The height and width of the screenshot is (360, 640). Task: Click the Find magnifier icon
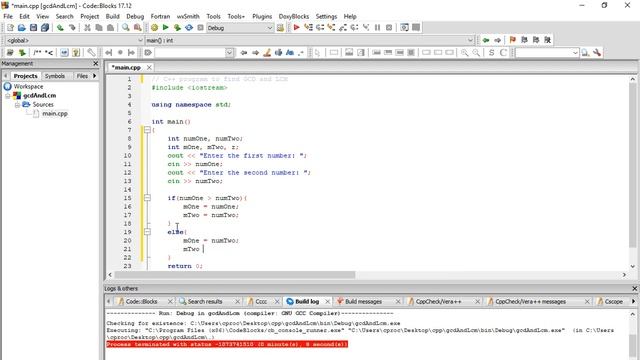126,28
